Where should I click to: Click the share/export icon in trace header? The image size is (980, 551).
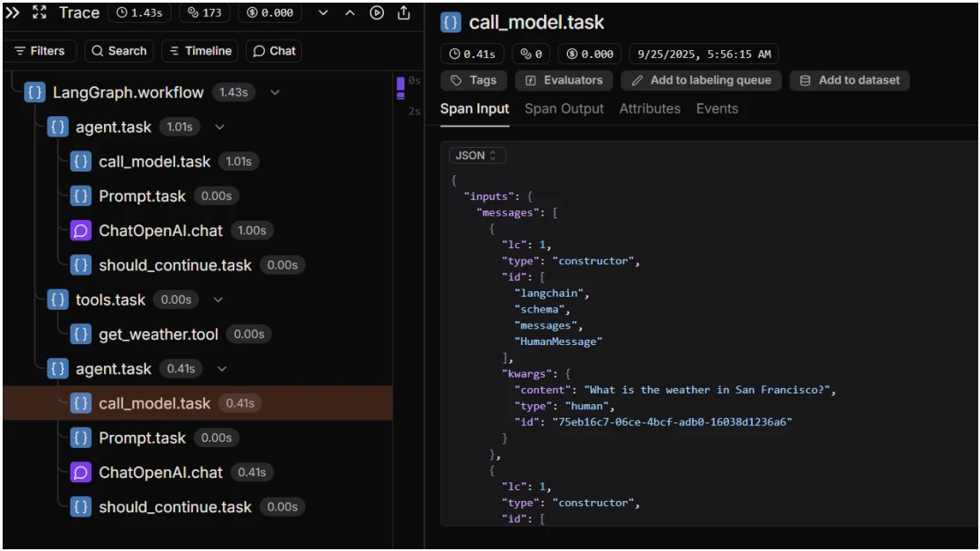[403, 12]
